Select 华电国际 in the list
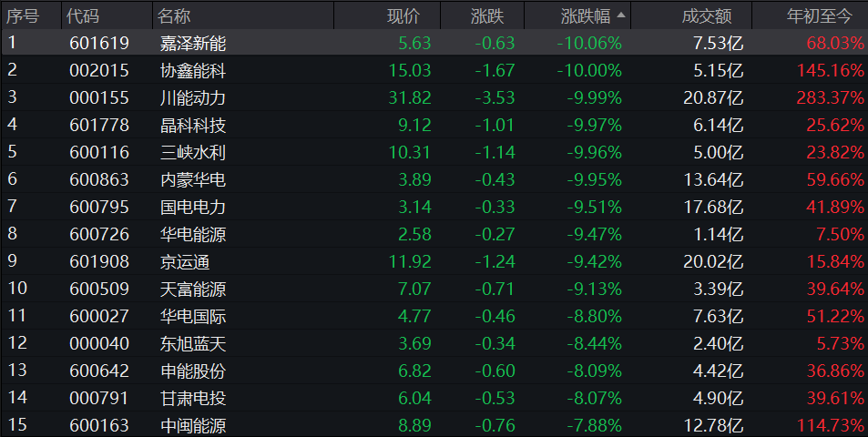868x437 pixels. click(192, 316)
